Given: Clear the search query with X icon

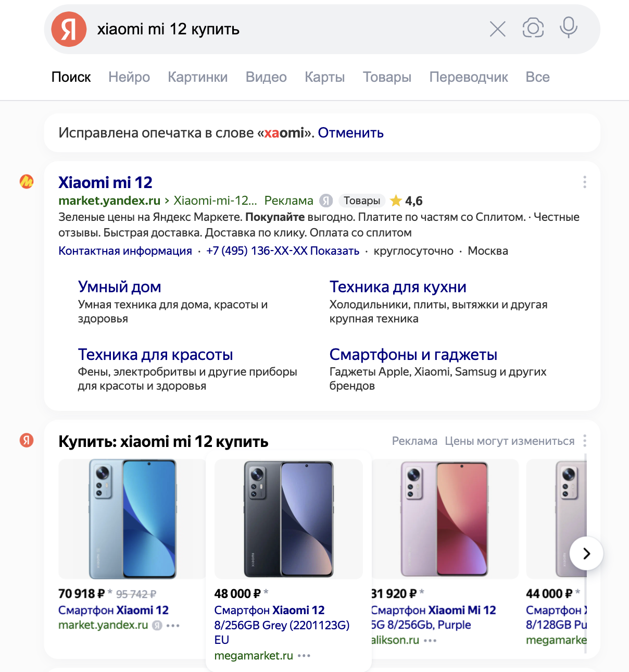Looking at the screenshot, I should [498, 29].
